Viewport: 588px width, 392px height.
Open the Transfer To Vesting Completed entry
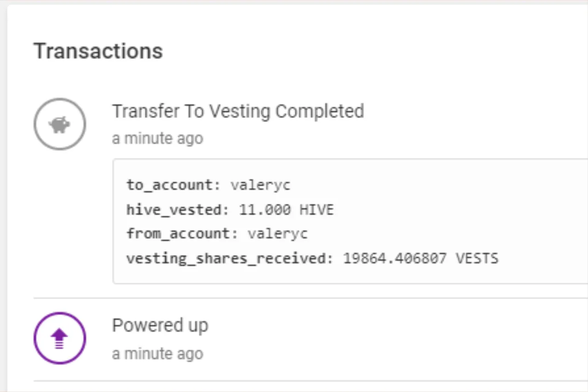238,111
